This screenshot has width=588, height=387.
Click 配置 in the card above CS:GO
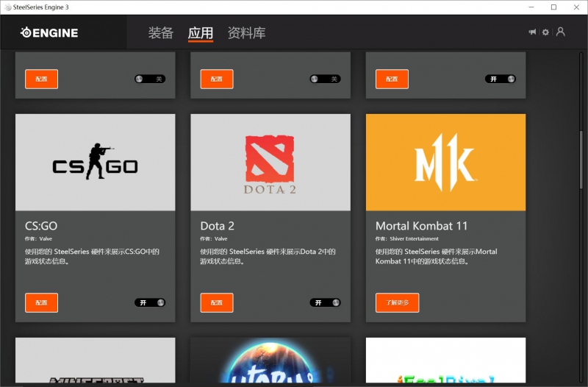pos(42,79)
